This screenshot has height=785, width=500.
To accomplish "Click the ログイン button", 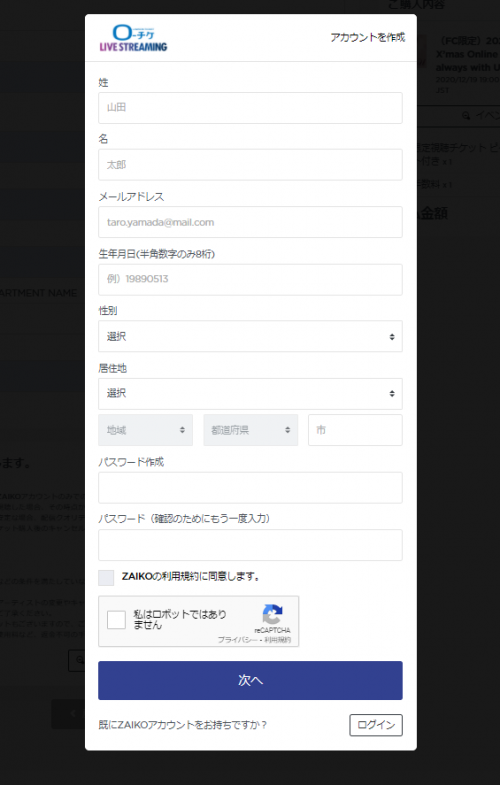I will (x=376, y=725).
